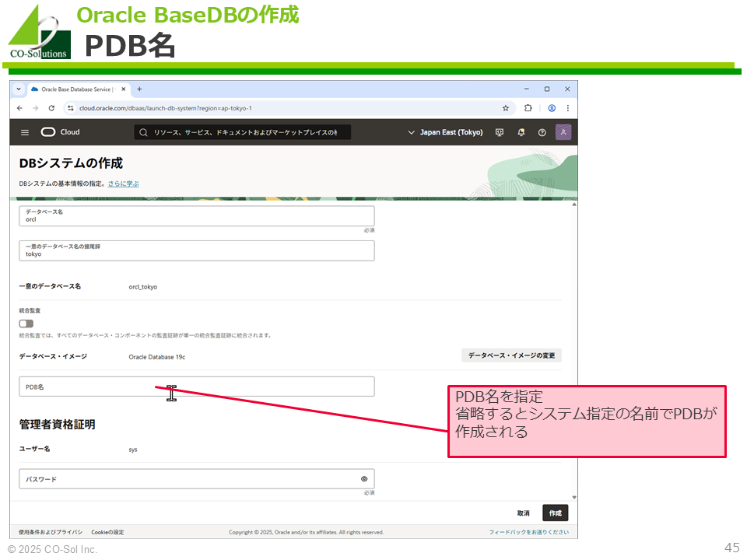
Task: Show password with the eye icon
Action: pos(364,479)
